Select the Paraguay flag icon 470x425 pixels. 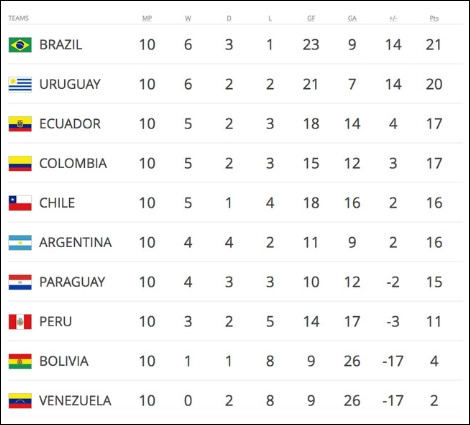20,282
